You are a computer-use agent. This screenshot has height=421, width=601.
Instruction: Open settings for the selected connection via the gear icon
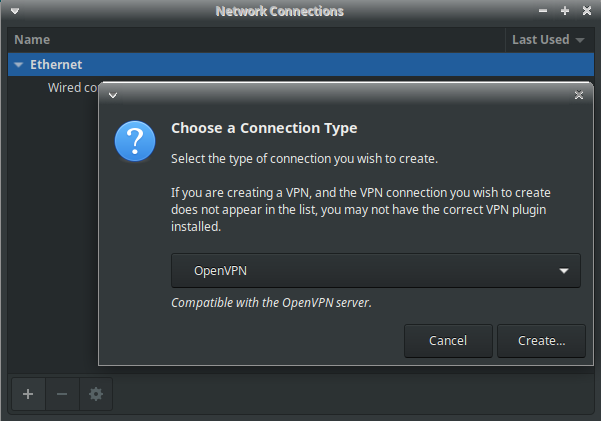tap(96, 394)
